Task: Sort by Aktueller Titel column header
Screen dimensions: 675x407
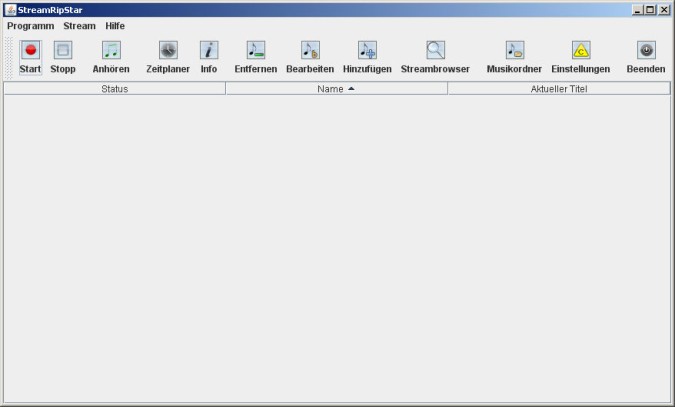Action: (559, 89)
